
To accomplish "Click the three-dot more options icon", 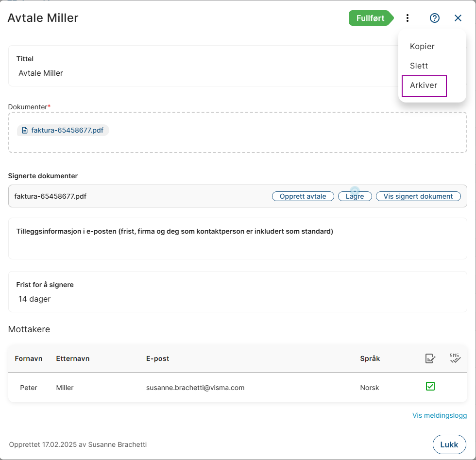I will tap(407, 18).
